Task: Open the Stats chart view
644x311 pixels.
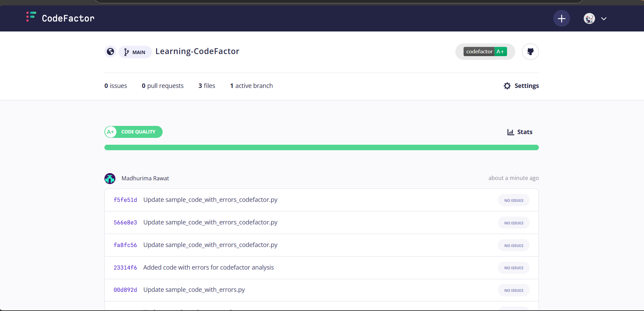Action: coord(520,132)
